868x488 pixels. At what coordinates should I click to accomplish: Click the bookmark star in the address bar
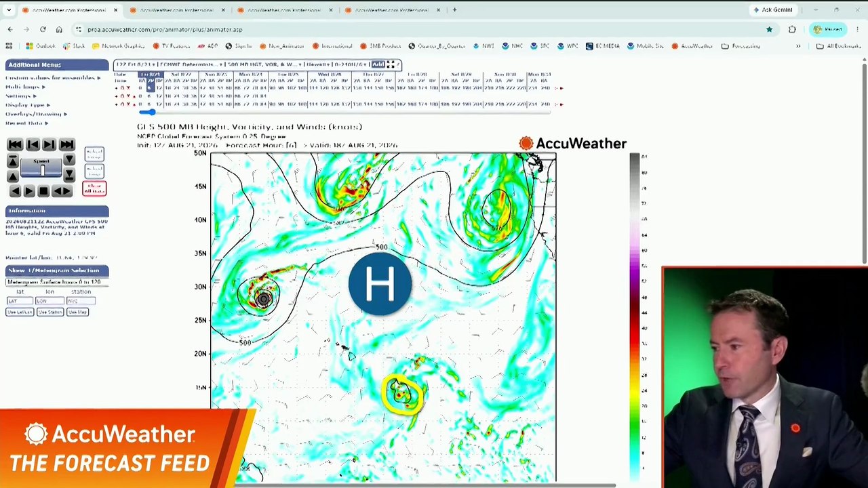click(x=769, y=29)
